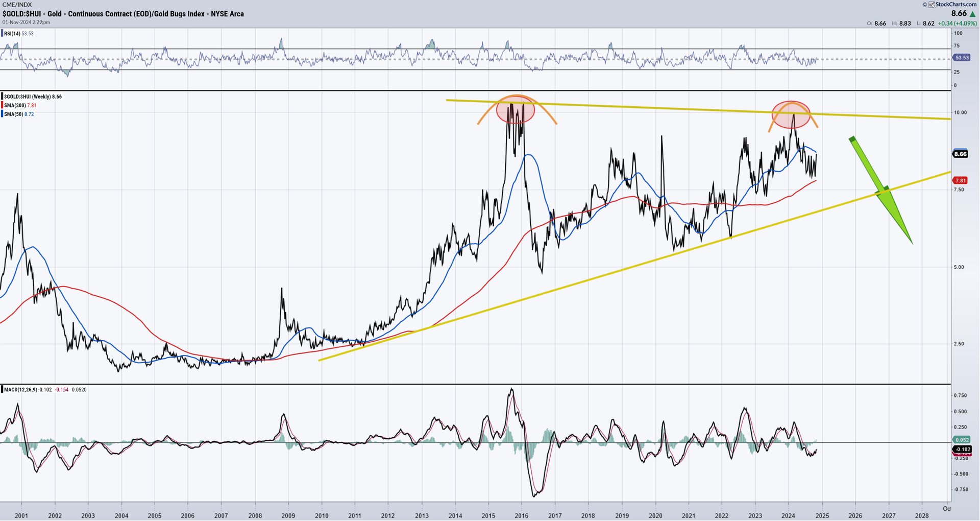Image resolution: width=980 pixels, height=521 pixels.
Task: Click the "2007" year label on the time axis
Action: click(221, 516)
